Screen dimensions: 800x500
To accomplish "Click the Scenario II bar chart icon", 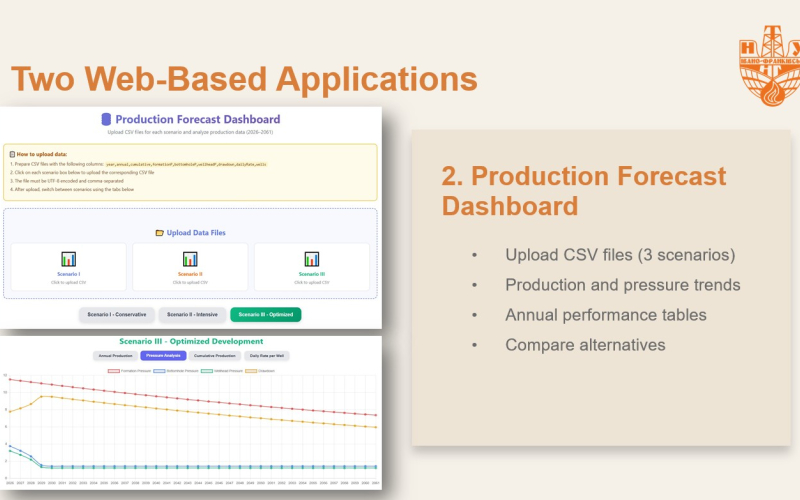I will 190,259.
